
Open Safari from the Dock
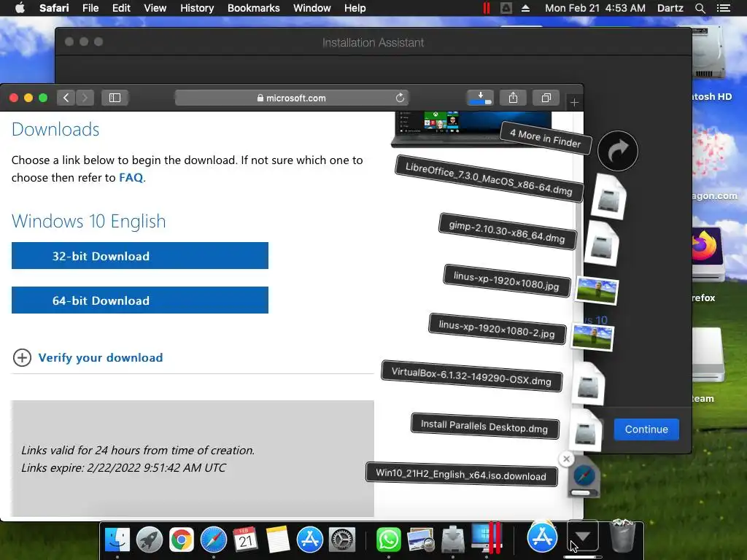click(214, 540)
